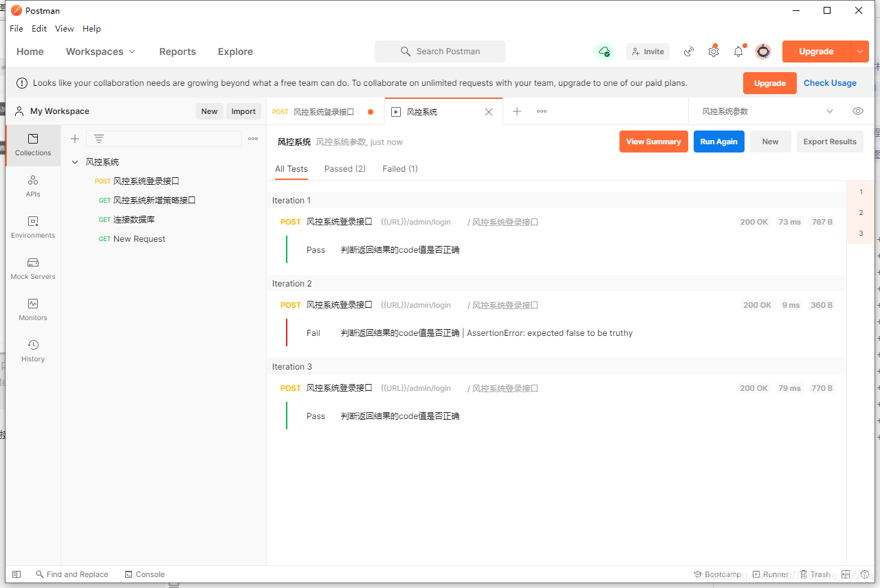Open the Environments sidebar panel
Viewport: 880px width, 588px height.
[x=33, y=227]
